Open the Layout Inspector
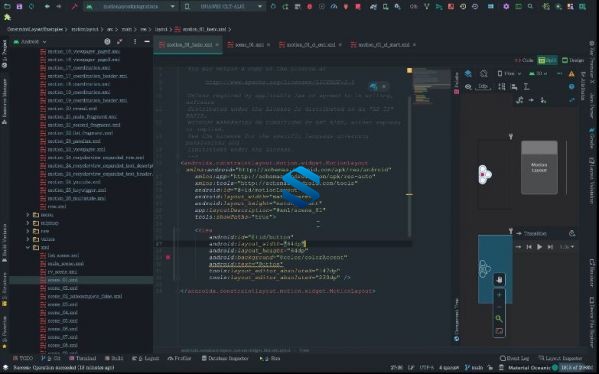This screenshot has height=374, width=599. coord(560,358)
